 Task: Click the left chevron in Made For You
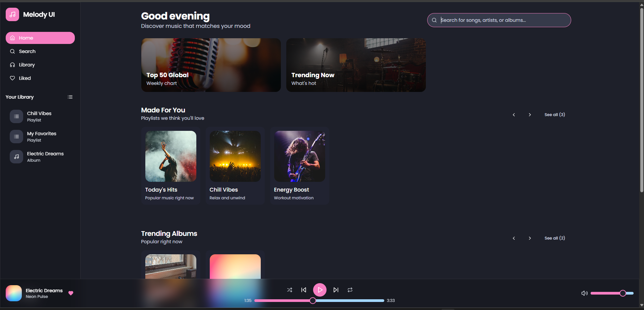point(513,114)
